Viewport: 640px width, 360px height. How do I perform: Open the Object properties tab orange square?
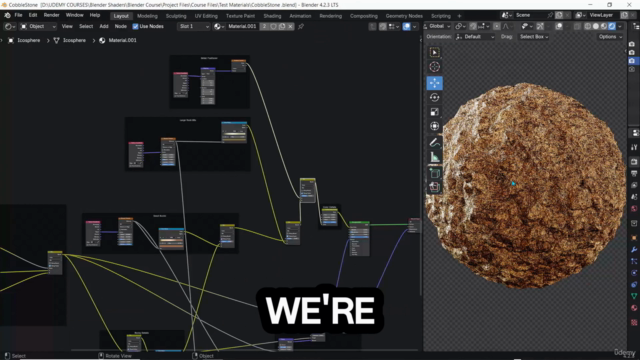634,238
